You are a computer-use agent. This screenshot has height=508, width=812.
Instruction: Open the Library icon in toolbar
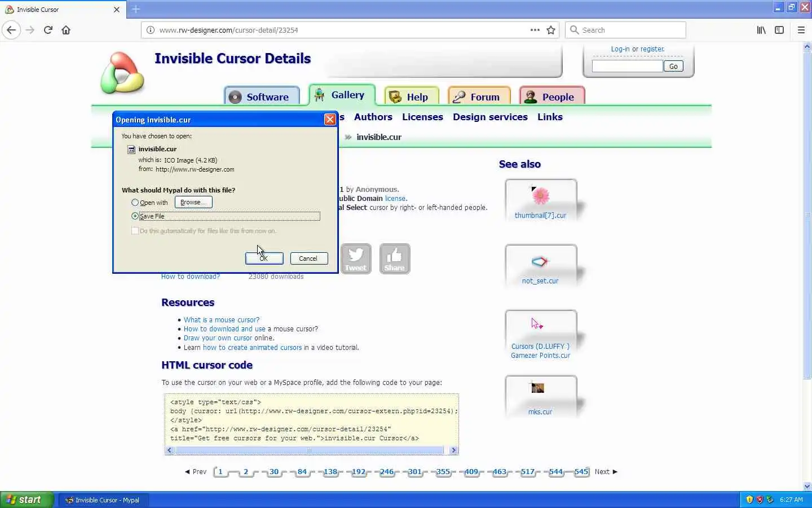click(x=761, y=30)
